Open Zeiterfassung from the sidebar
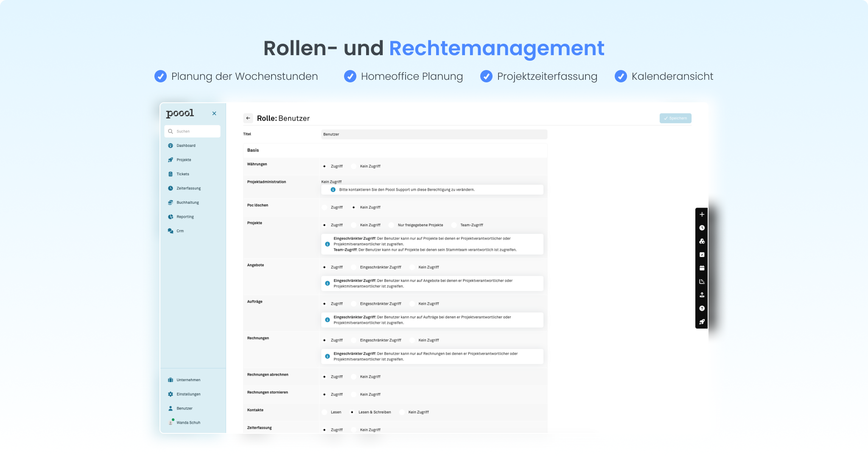 pos(188,188)
